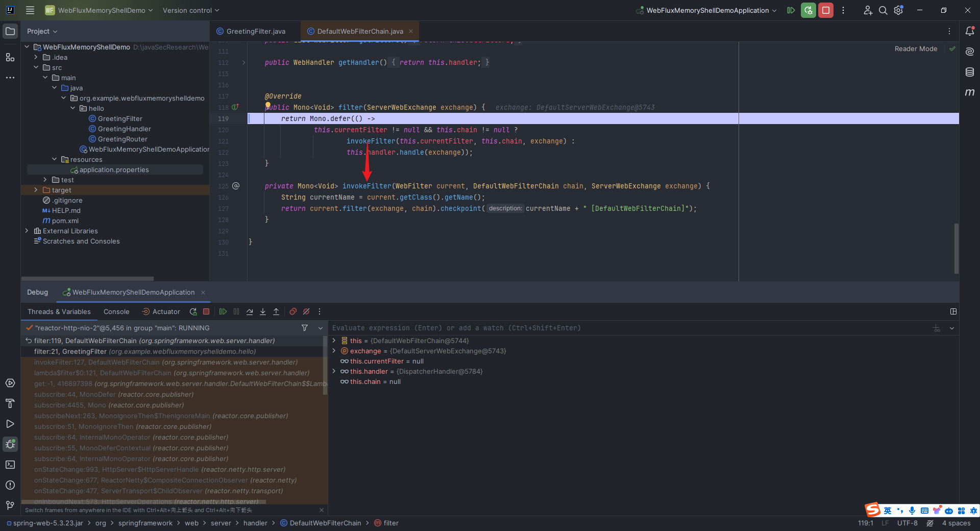
Task: Expand the exchange variable node
Action: pyautogui.click(x=334, y=351)
